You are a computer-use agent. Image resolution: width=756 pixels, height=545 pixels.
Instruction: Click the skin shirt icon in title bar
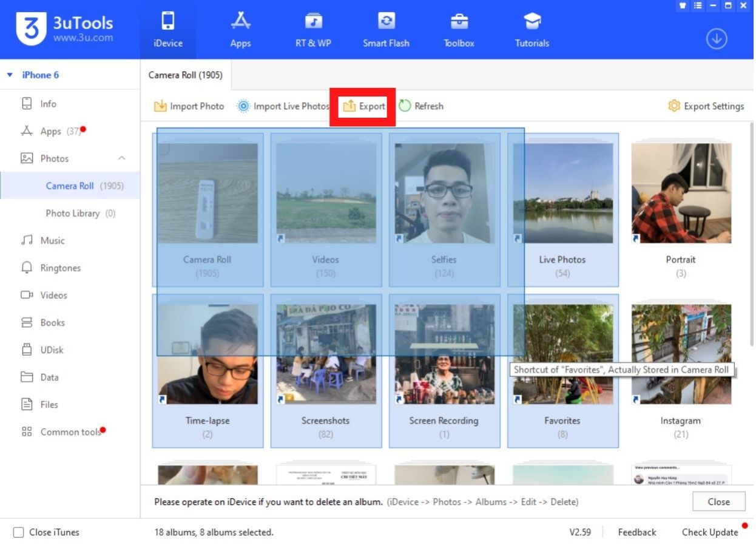(x=683, y=5)
